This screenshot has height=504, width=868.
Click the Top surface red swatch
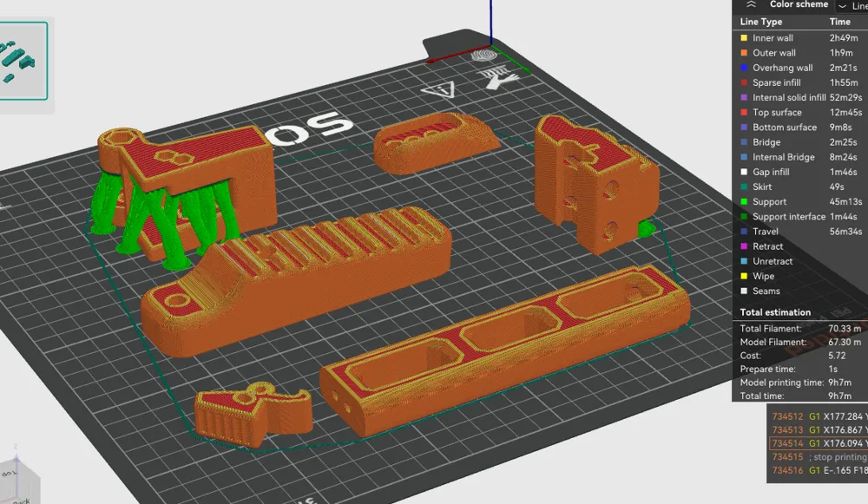(x=743, y=113)
